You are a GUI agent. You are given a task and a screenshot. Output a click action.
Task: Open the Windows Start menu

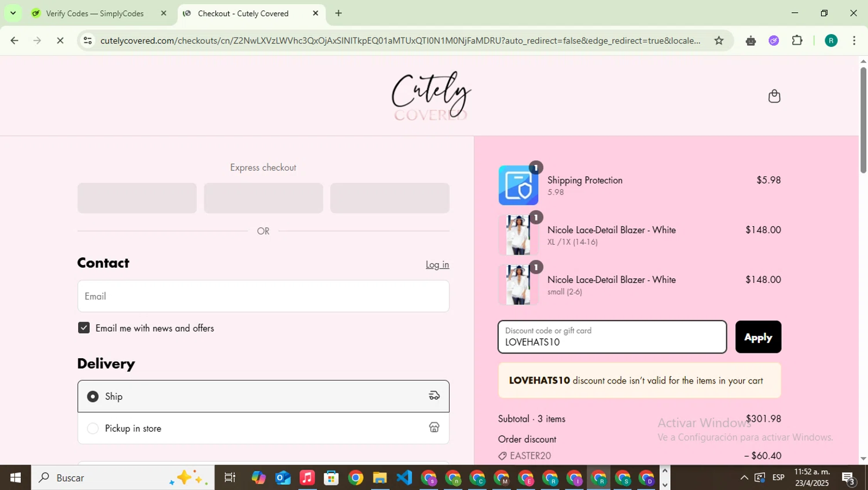[16, 478]
